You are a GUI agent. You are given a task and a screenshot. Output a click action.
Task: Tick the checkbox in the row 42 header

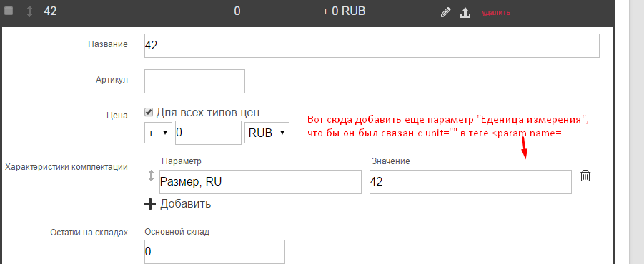coord(9,11)
